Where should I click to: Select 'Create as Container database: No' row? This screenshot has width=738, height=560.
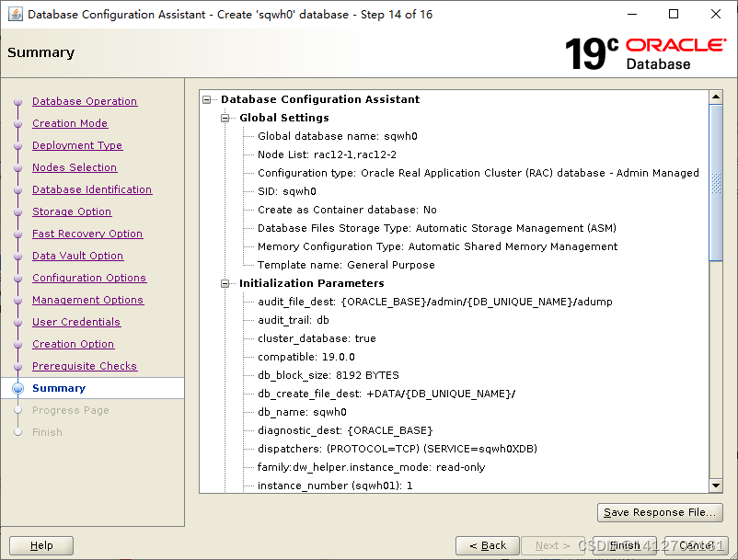point(347,210)
